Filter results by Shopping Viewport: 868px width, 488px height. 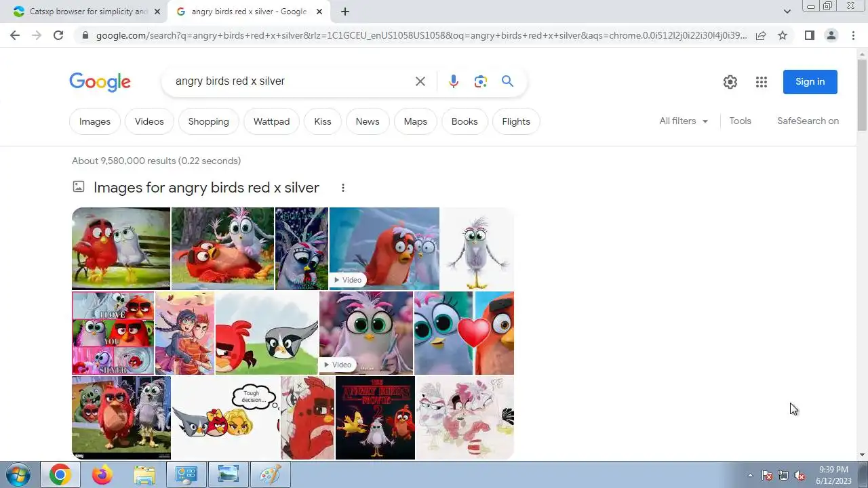point(209,121)
